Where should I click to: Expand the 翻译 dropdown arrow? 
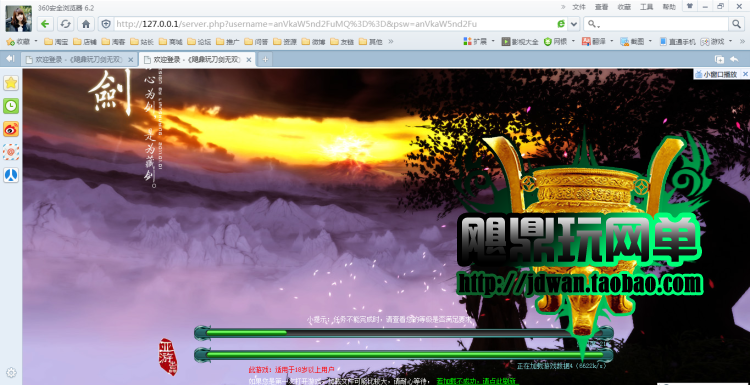(x=611, y=42)
